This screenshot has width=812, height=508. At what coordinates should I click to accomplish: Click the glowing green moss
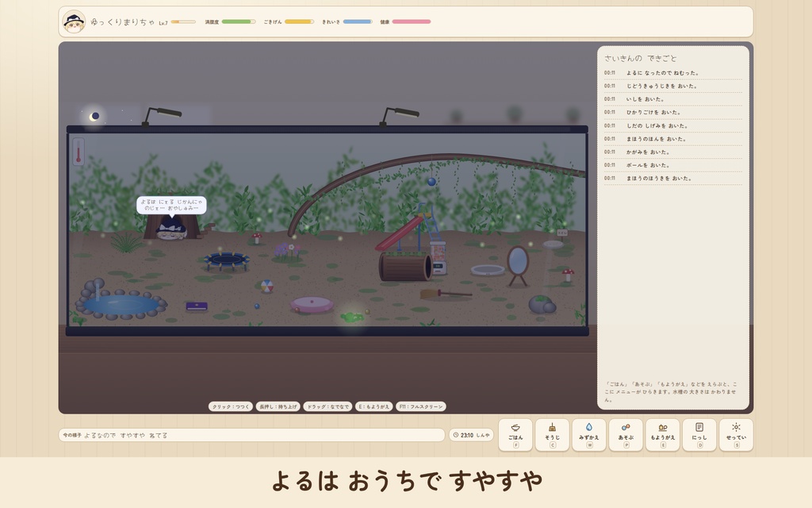352,316
